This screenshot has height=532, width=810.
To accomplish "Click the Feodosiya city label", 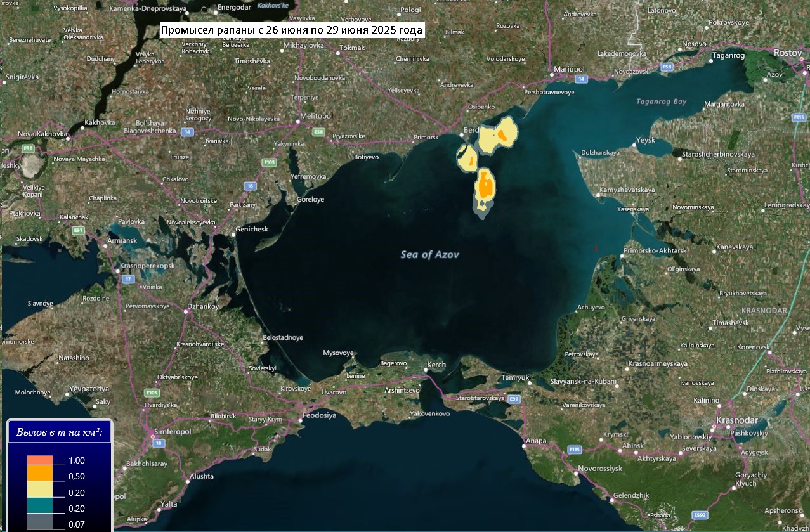I will click(320, 415).
